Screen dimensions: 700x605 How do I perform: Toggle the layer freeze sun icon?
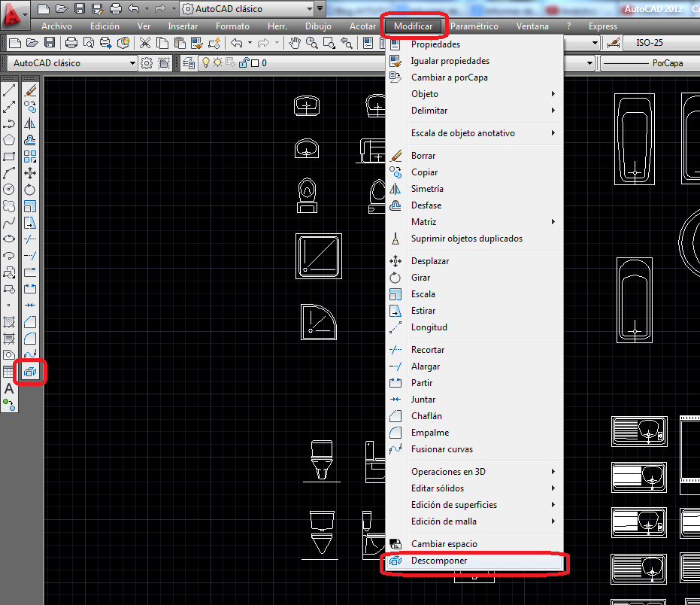tap(217, 64)
